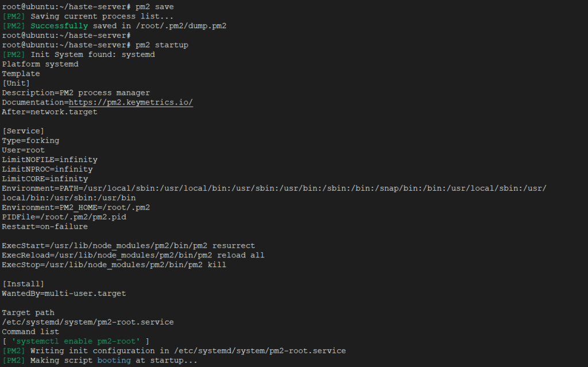588x367 pixels.
Task: Click the pm2.keymetrics.io documentation link
Action: pos(131,102)
